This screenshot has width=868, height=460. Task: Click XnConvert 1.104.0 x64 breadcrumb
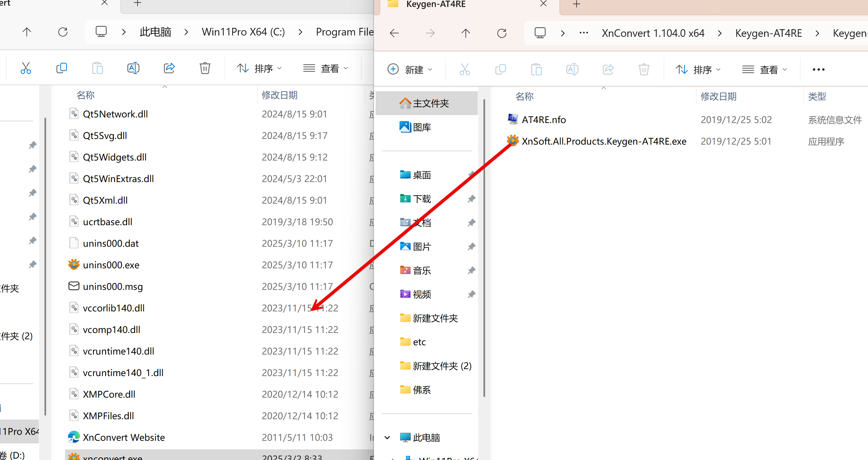pos(653,33)
